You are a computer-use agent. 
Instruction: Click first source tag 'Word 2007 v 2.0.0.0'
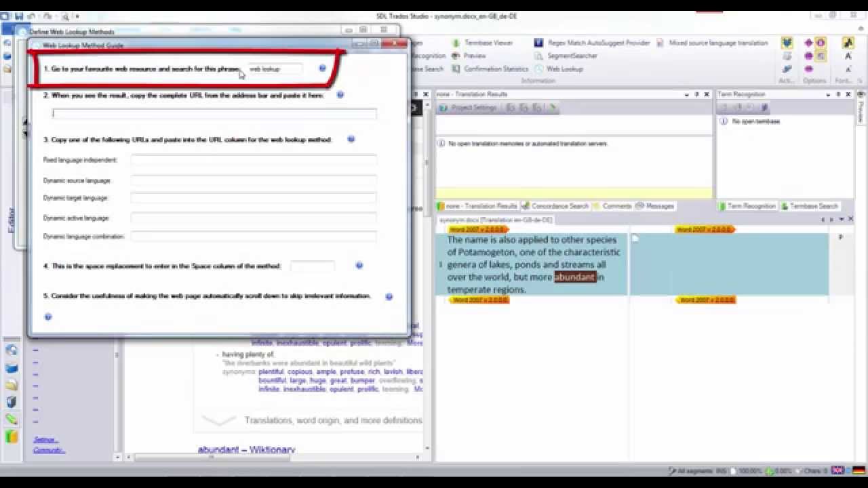(x=478, y=230)
